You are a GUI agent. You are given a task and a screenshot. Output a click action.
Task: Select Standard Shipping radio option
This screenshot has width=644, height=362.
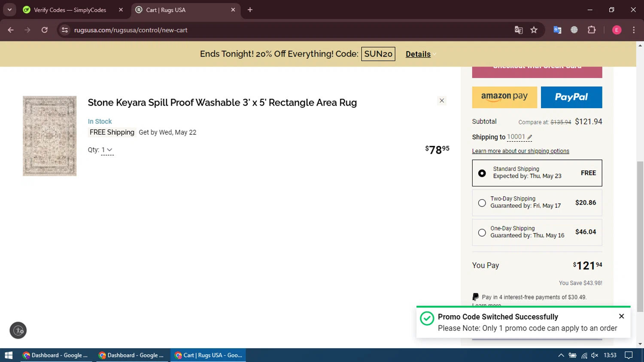click(x=482, y=173)
